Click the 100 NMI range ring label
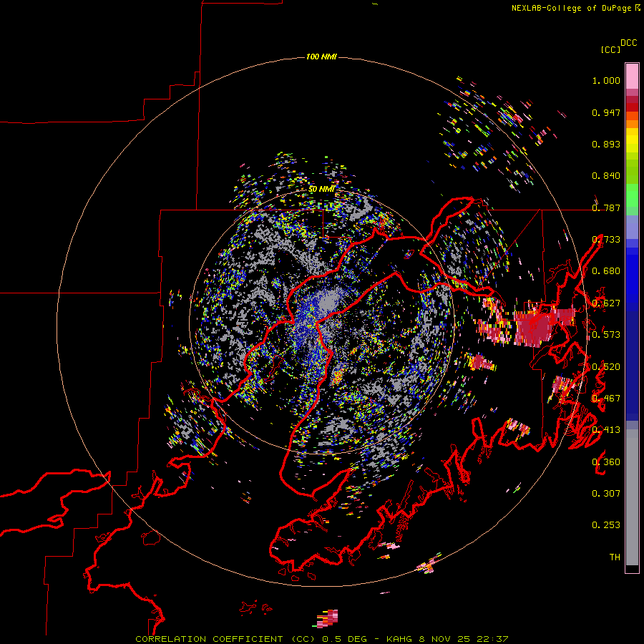Screen dimensions: 644x644 (x=321, y=57)
